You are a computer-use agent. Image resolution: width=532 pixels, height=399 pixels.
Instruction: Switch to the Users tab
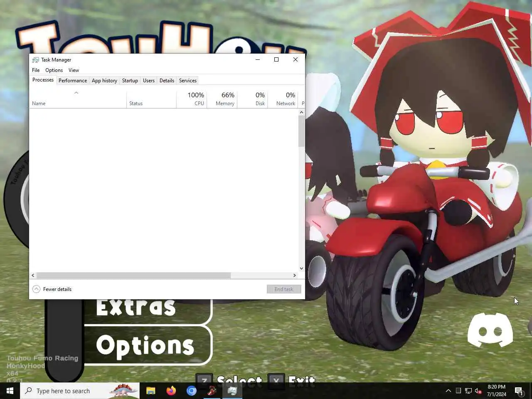149,81
